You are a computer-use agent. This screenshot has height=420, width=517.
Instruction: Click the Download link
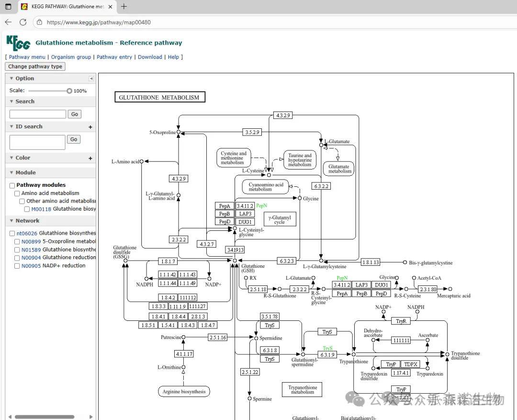click(x=150, y=57)
